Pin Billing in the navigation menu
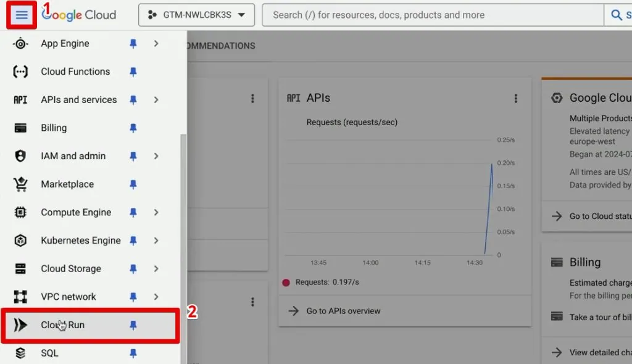 [133, 128]
